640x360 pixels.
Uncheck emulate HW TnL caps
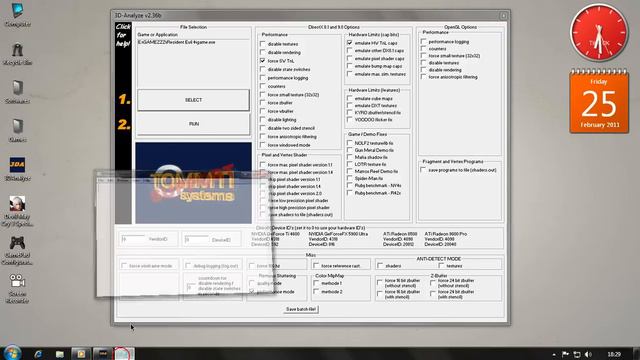(349, 42)
